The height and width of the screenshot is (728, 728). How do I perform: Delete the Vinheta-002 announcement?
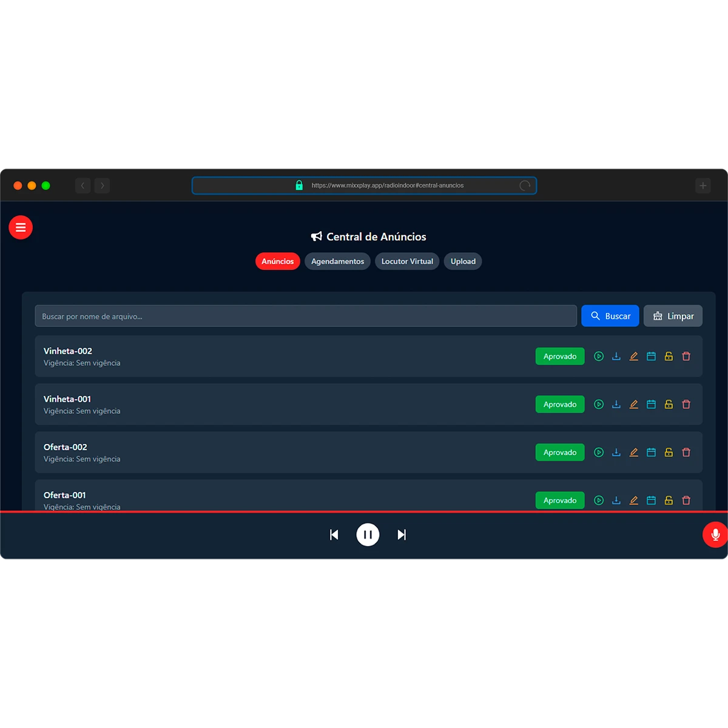tap(686, 356)
